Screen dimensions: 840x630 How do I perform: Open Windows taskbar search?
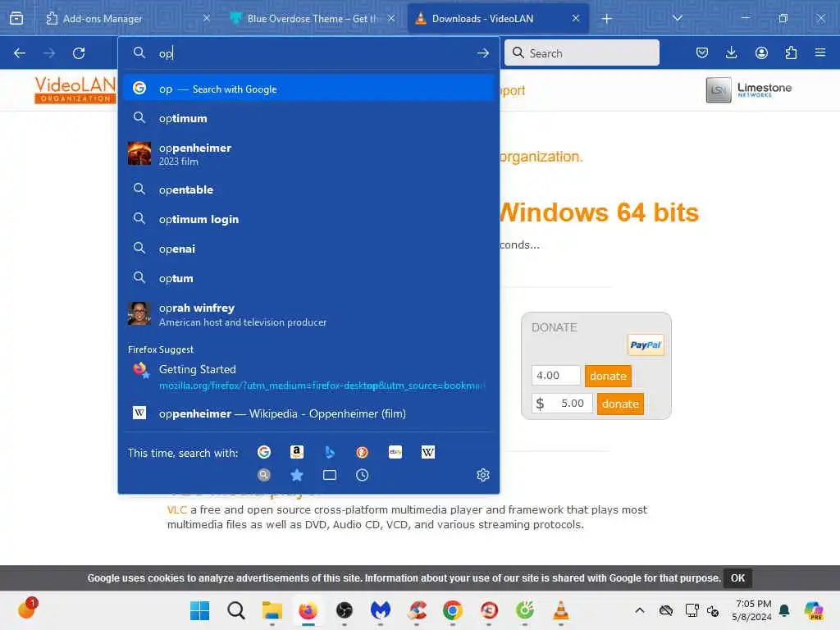[x=235, y=610]
